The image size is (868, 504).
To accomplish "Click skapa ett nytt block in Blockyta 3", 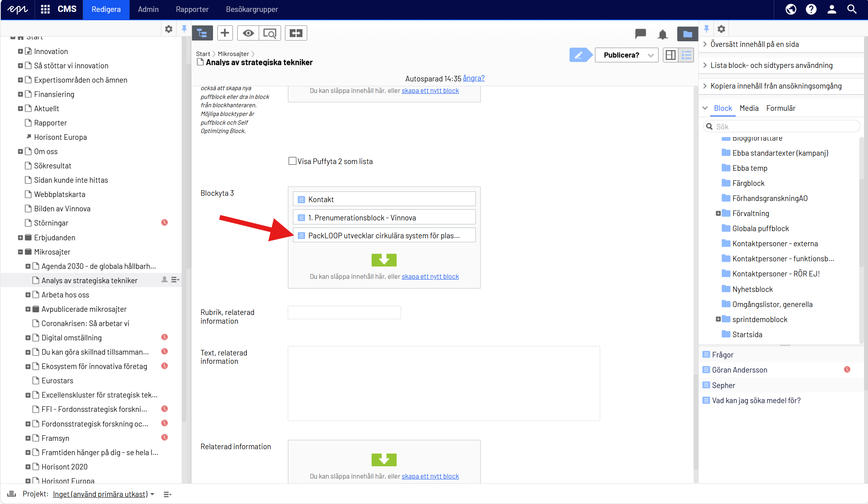I will 430,276.
